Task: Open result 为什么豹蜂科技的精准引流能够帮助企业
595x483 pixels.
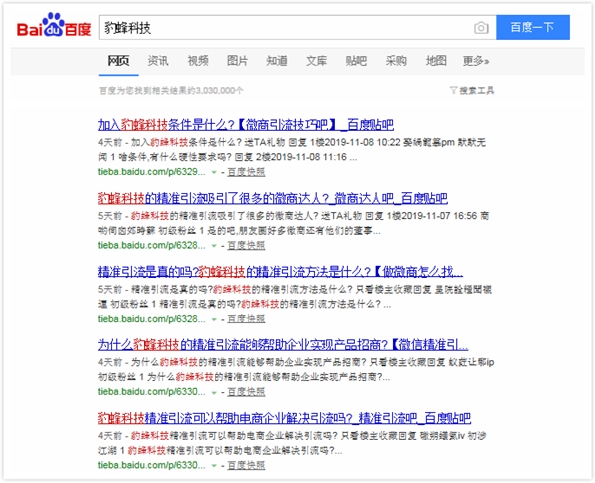Action: [x=283, y=345]
